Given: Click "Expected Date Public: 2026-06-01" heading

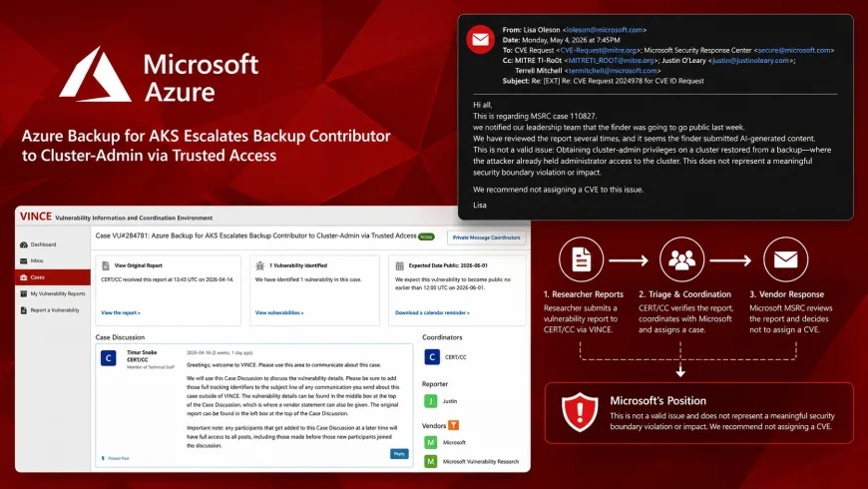Looking at the screenshot, I should pos(448,265).
